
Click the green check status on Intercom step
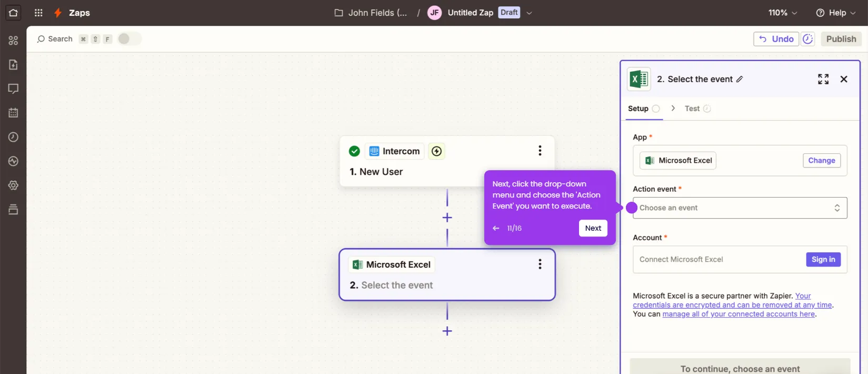[354, 151]
